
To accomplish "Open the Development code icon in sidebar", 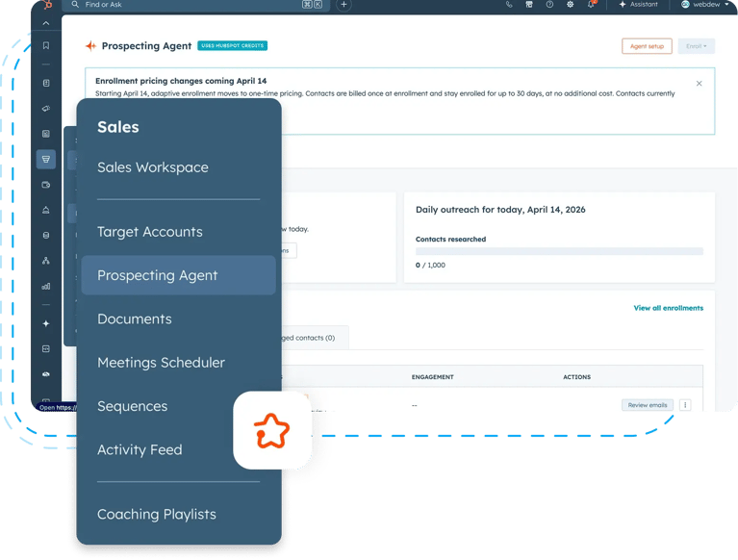I will [x=46, y=349].
